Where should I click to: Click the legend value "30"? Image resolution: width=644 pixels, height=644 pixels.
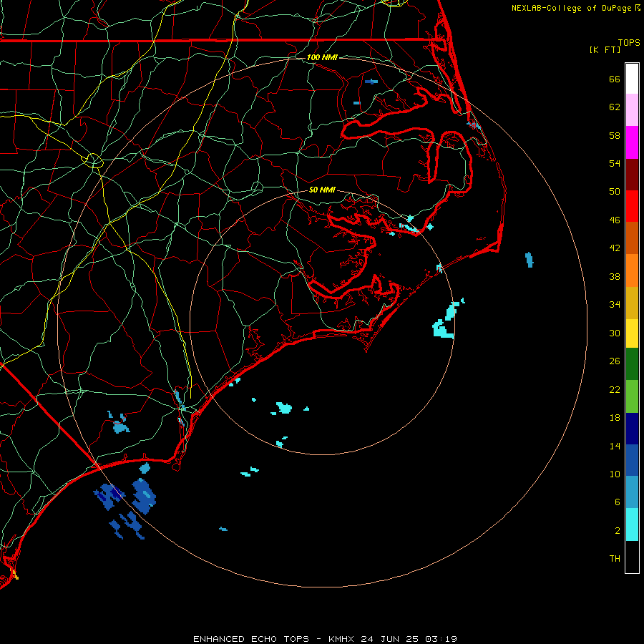click(x=615, y=333)
